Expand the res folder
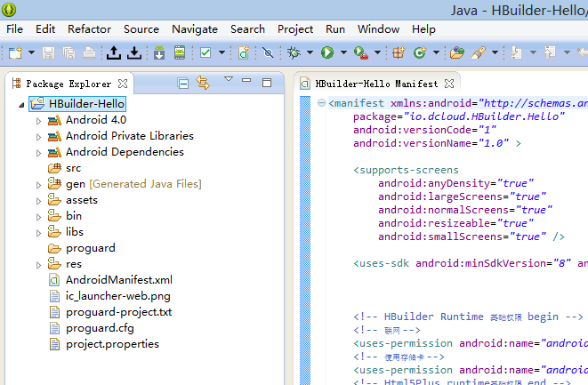This screenshot has width=588, height=385. click(38, 265)
